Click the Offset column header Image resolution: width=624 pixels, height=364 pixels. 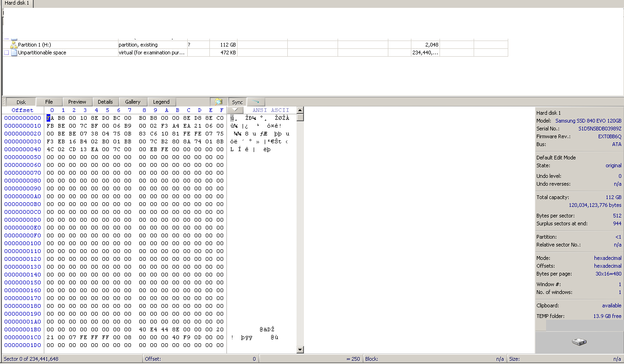click(23, 110)
